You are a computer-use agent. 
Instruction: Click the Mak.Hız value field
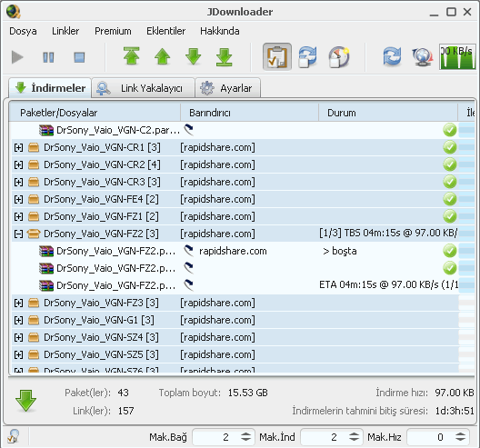[430, 437]
